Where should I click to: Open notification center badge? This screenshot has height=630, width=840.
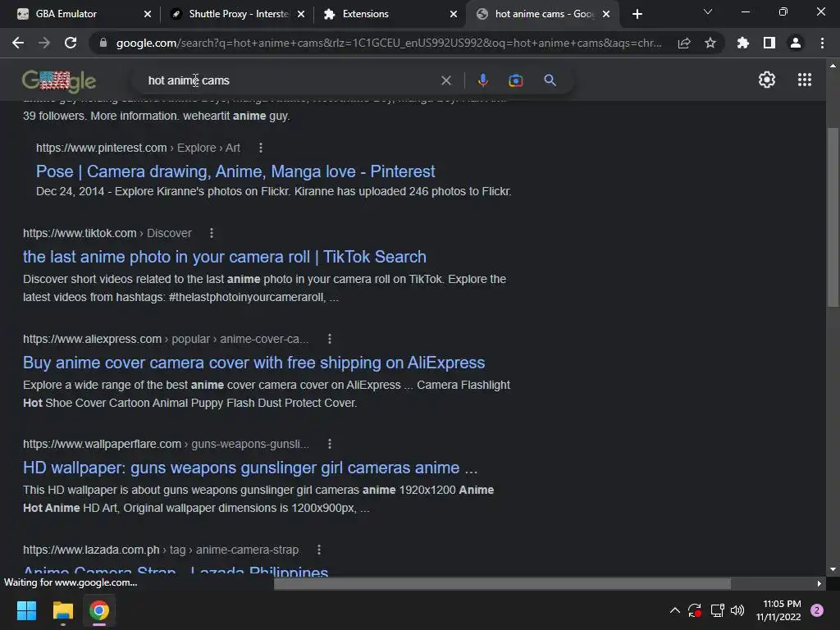[817, 610]
